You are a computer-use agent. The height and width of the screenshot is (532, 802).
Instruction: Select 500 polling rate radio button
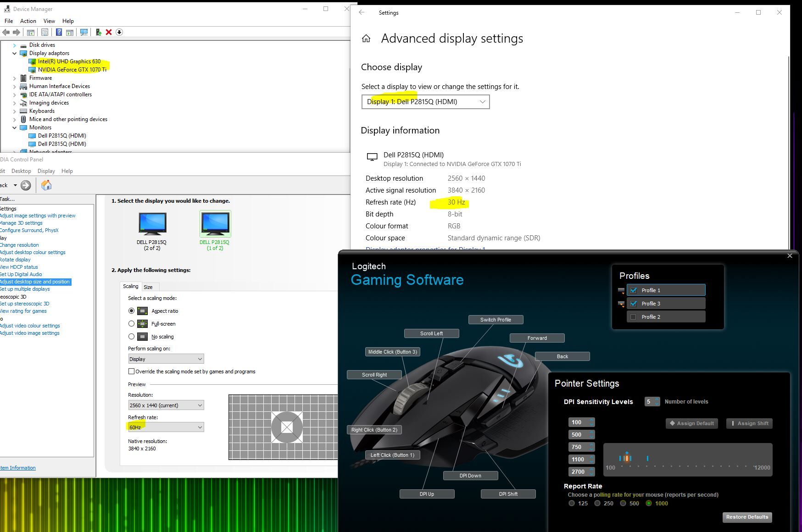623,503
